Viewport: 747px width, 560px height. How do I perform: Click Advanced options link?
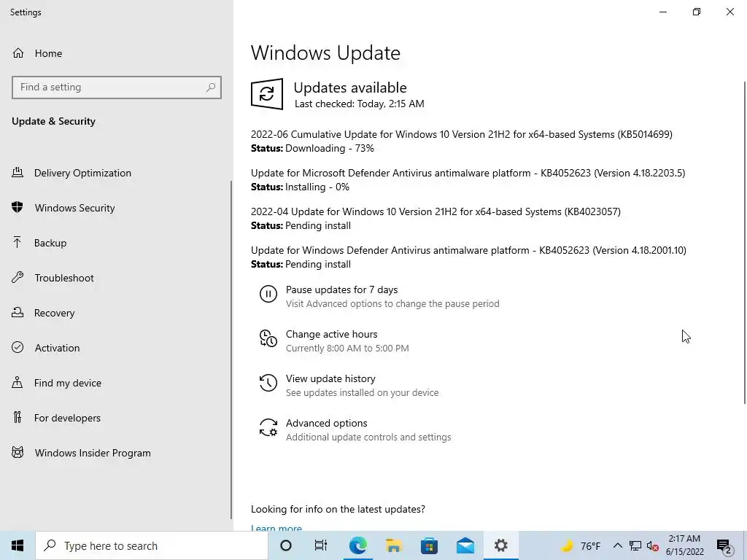tap(326, 423)
